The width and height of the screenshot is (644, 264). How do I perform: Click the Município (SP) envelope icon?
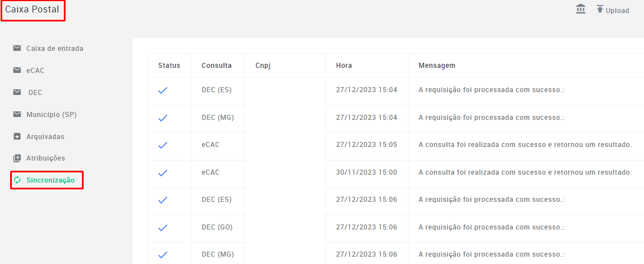pos(17,115)
